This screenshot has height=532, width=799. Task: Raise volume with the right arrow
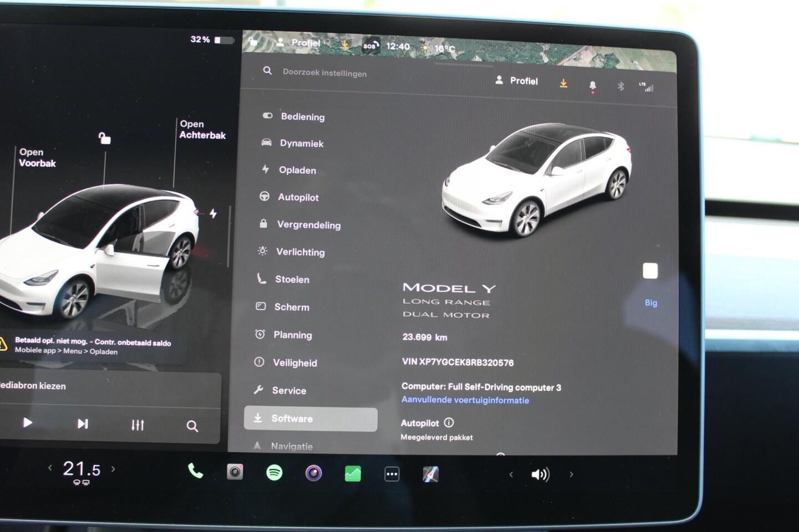point(572,474)
